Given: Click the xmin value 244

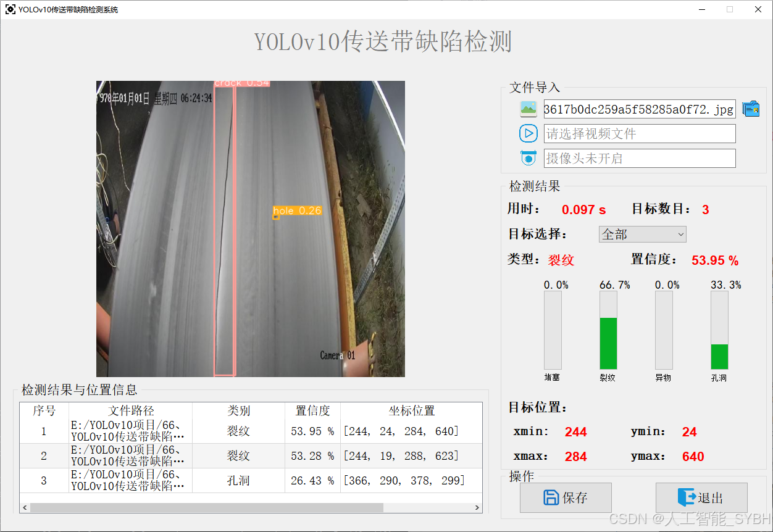Looking at the screenshot, I should pyautogui.click(x=575, y=432).
